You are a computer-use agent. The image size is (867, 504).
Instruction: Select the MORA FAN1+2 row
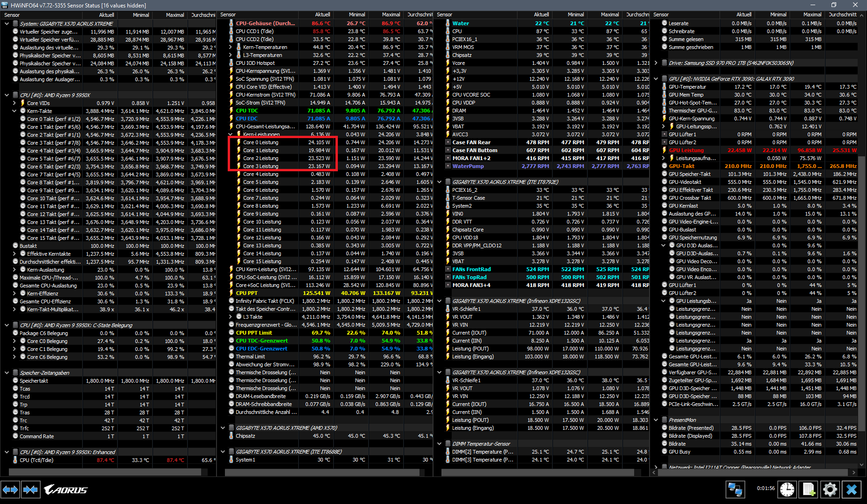[542, 158]
